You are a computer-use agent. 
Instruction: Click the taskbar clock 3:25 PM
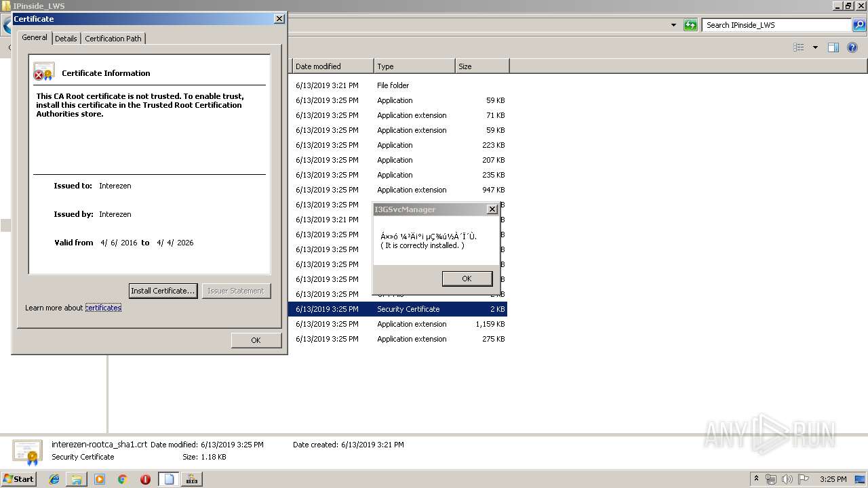833,479
